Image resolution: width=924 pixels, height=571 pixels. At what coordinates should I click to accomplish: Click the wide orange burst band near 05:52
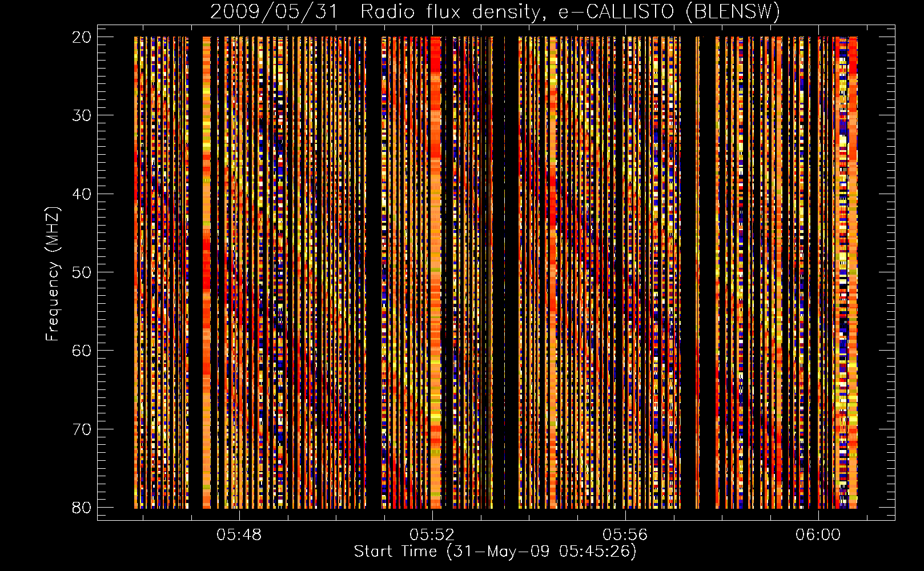pos(436,272)
